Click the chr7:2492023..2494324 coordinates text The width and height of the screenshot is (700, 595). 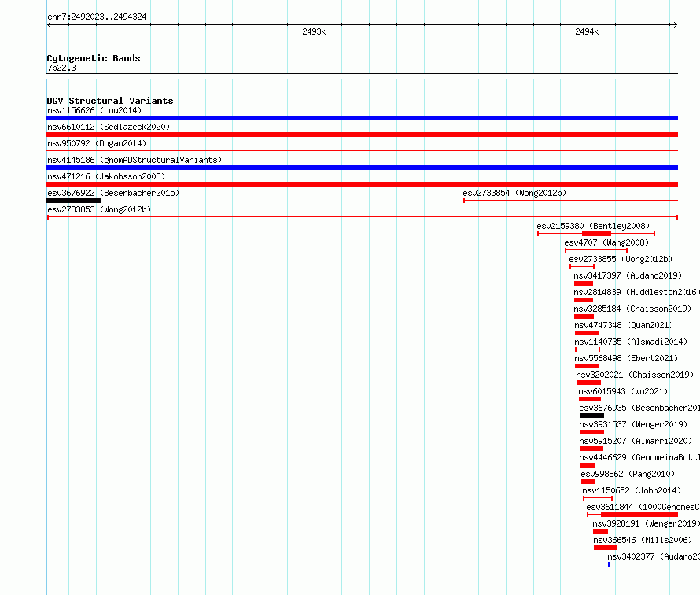(97, 17)
